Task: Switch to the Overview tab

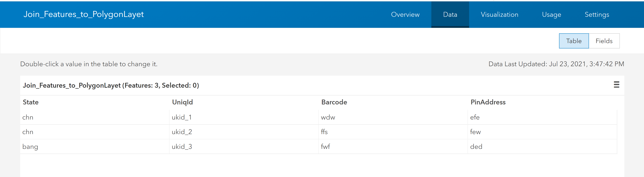Action: (405, 14)
